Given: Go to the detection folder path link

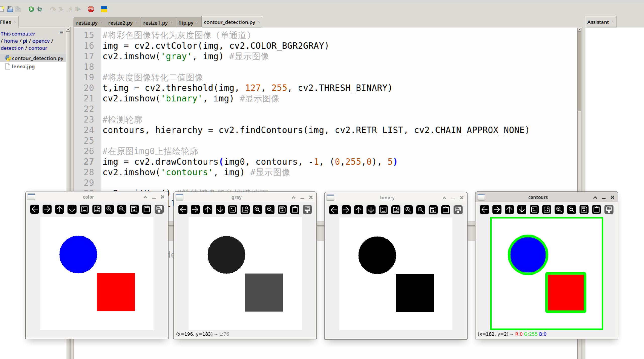Looking at the screenshot, I should (12, 48).
